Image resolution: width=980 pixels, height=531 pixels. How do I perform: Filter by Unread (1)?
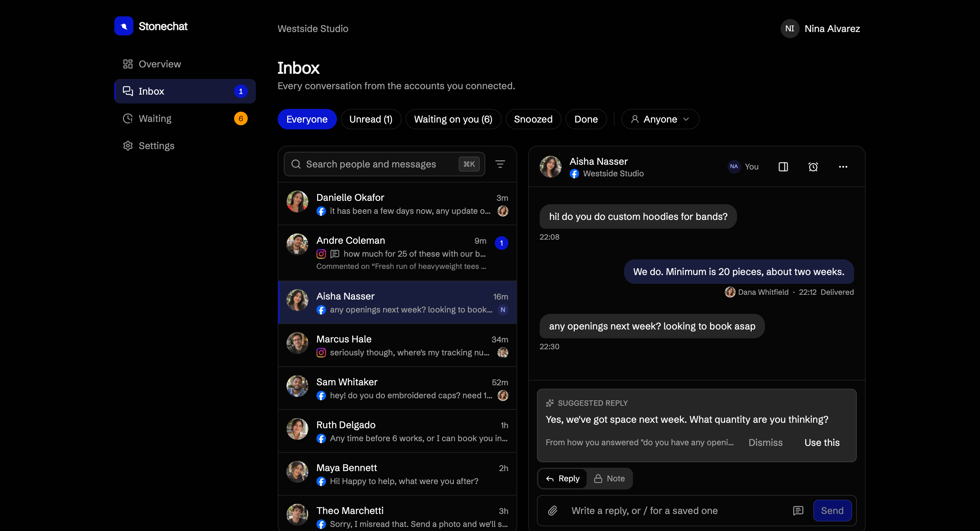[x=371, y=119]
